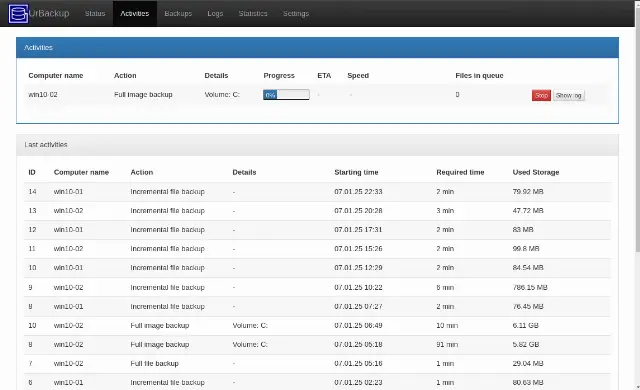Click the ID column header
This screenshot has height=390, width=640.
click(x=32, y=172)
